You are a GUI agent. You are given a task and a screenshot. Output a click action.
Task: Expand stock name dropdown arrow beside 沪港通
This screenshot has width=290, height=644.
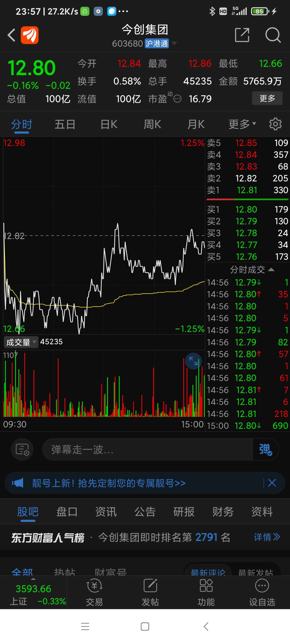click(174, 43)
